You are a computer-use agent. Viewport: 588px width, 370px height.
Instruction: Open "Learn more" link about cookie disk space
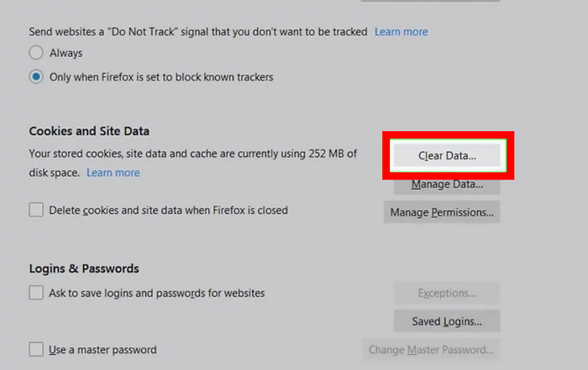click(113, 173)
